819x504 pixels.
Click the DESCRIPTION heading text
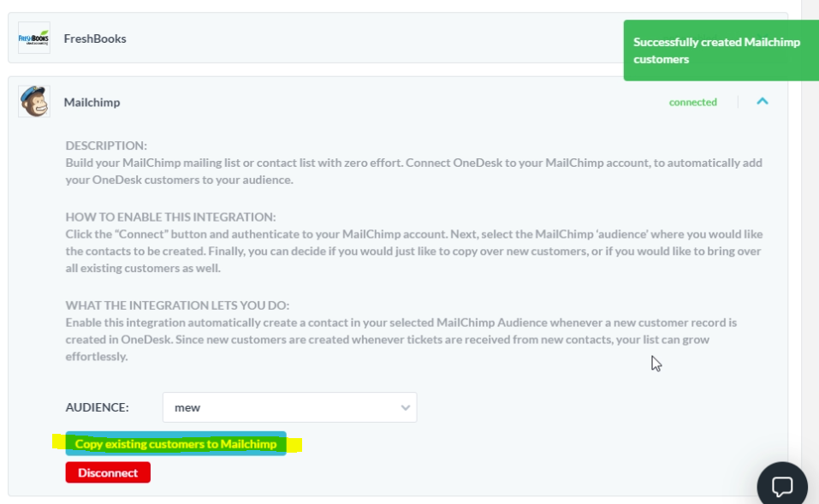click(106, 145)
